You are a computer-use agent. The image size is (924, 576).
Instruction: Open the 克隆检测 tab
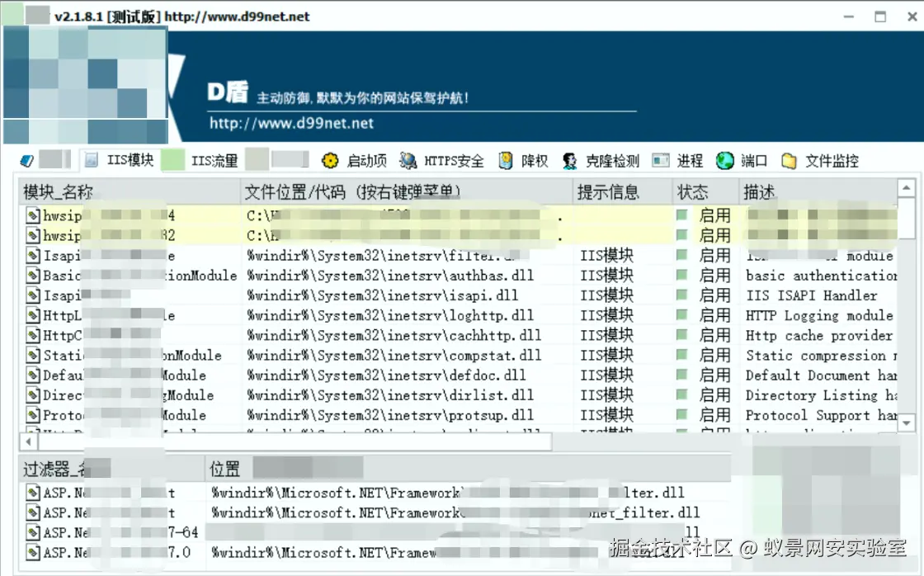(x=601, y=160)
